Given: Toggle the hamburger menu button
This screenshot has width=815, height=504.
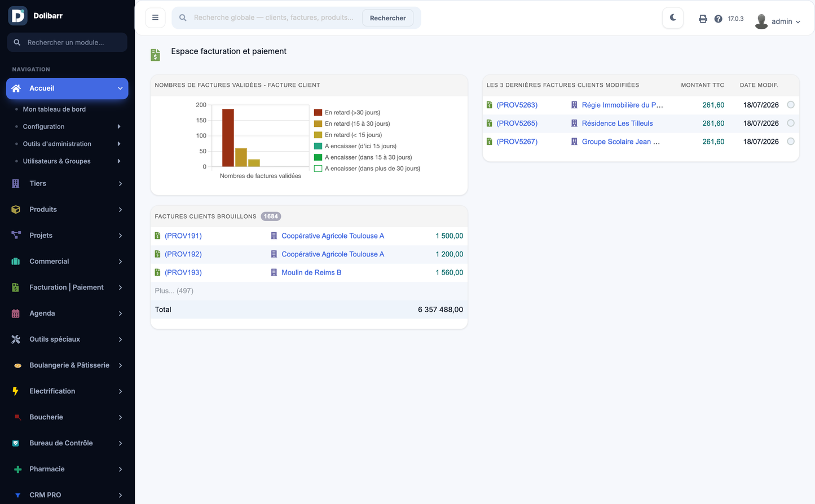Looking at the screenshot, I should coord(155,17).
